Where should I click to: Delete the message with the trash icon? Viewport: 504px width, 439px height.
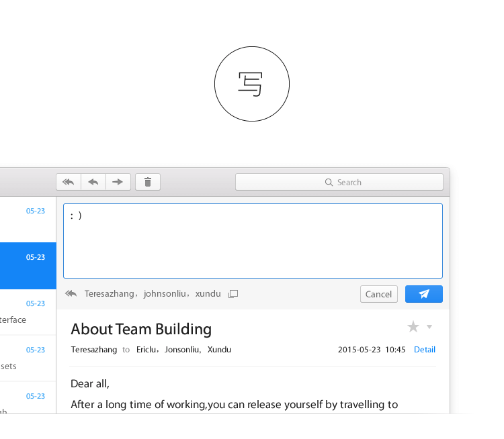point(148,182)
